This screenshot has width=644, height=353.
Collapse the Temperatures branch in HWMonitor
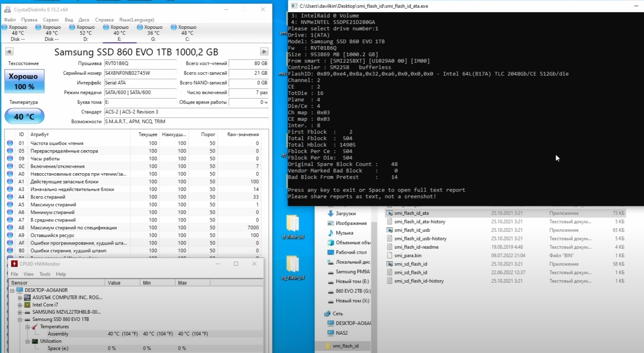[28, 327]
